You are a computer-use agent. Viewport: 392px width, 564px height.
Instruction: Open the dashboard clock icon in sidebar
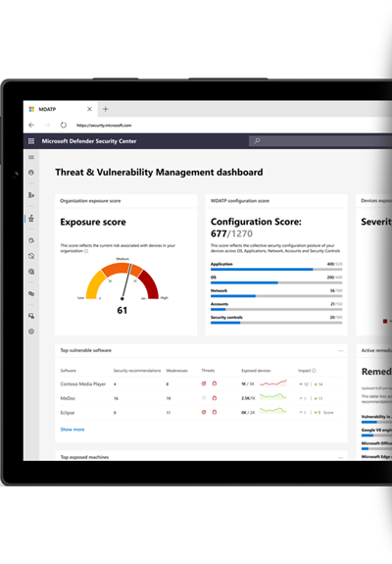point(31,173)
